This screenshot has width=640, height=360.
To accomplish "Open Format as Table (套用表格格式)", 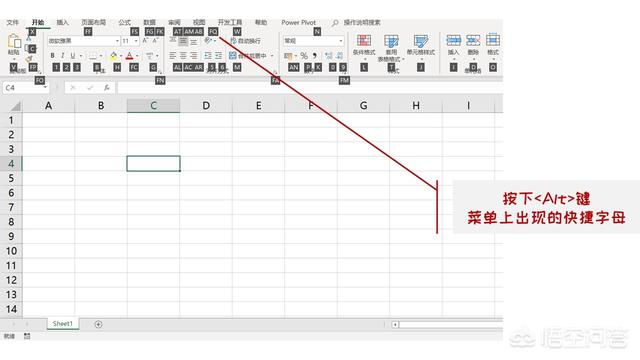I will 391,48.
